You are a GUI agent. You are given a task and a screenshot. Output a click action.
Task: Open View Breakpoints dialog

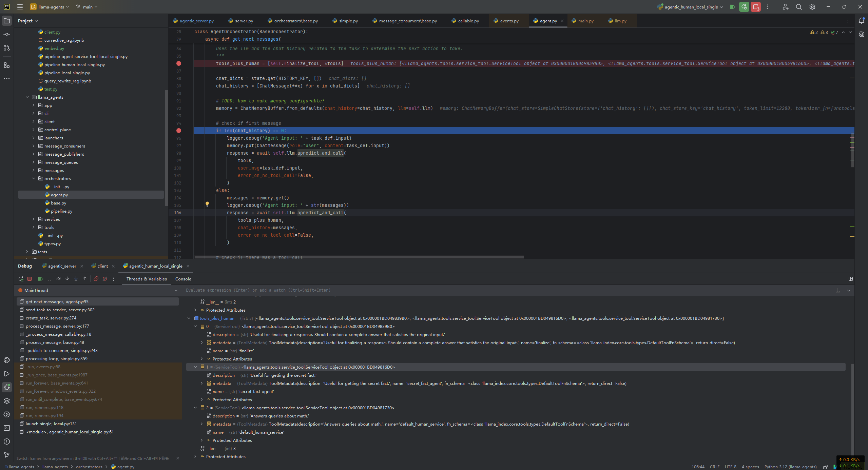pyautogui.click(x=96, y=279)
